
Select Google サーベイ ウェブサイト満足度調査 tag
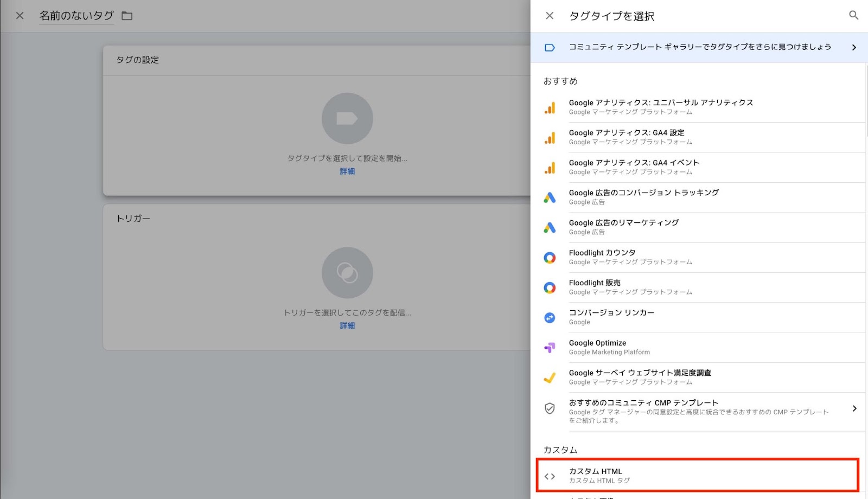pyautogui.click(x=699, y=378)
